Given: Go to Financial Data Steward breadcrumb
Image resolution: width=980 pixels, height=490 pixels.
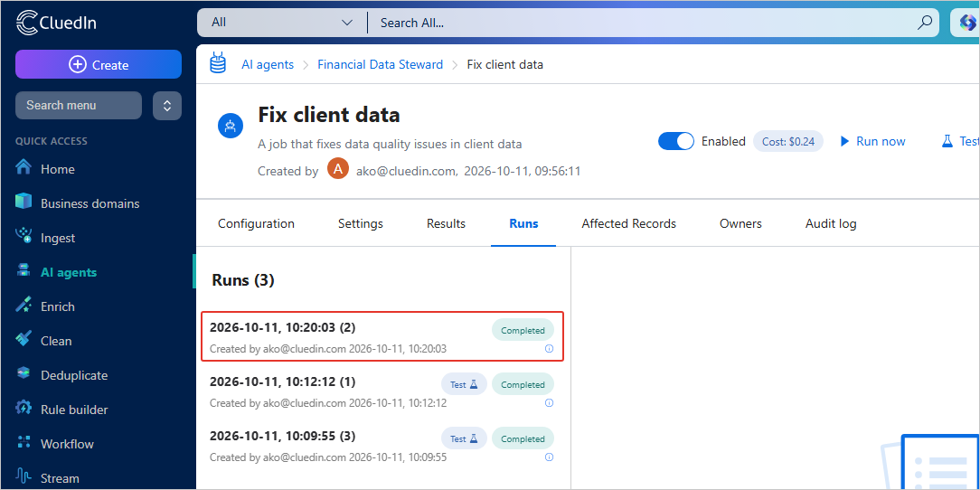Looking at the screenshot, I should click(x=380, y=64).
